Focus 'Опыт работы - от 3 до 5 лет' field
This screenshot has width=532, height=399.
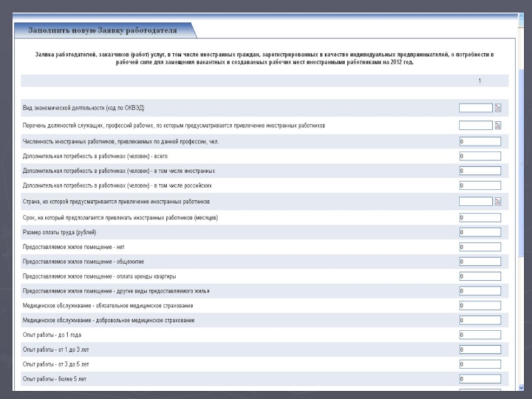[x=480, y=364]
